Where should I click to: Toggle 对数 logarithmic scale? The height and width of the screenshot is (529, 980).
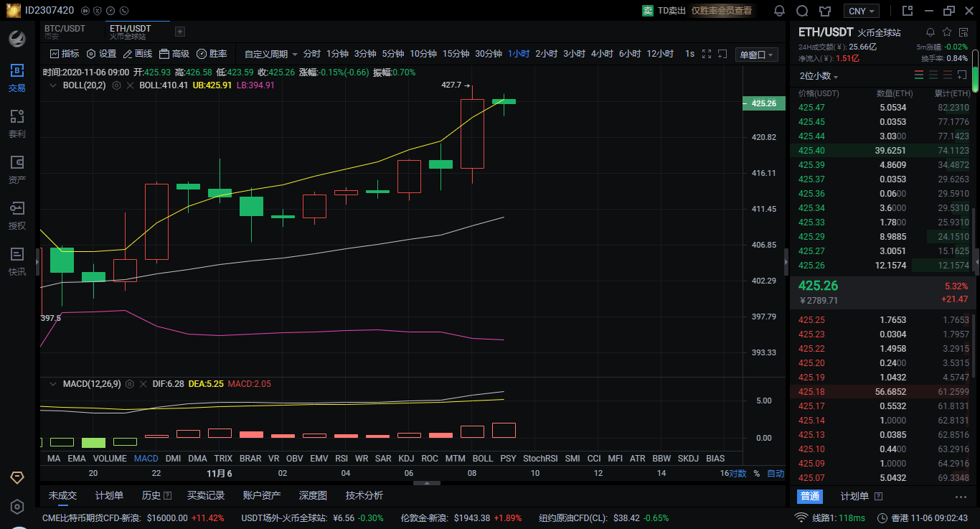[738, 474]
